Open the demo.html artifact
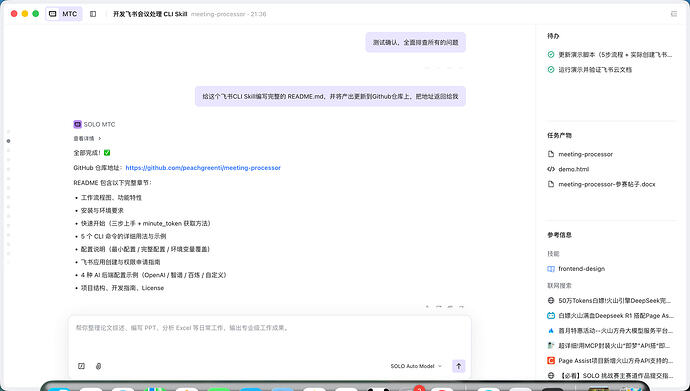The width and height of the screenshot is (690, 391). coord(568,169)
